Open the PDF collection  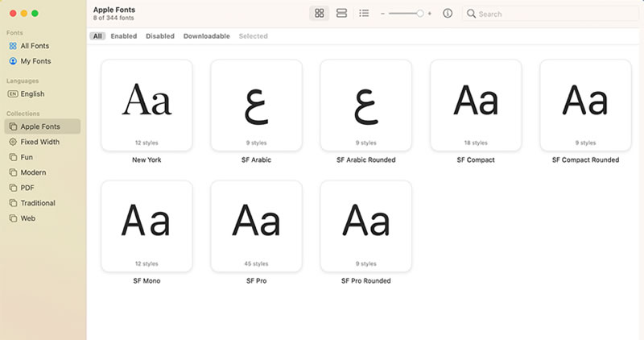point(43,188)
